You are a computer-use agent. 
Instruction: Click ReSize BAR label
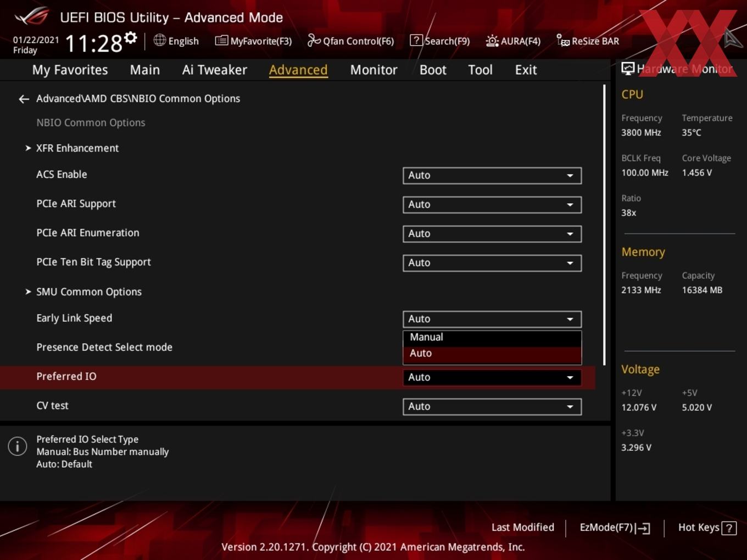point(595,41)
